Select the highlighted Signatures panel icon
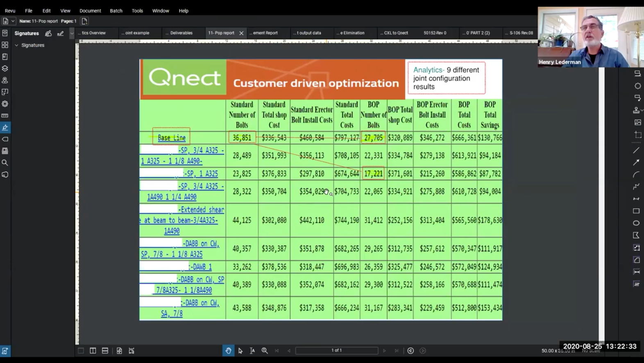The width and height of the screenshot is (644, 363). click(5, 127)
